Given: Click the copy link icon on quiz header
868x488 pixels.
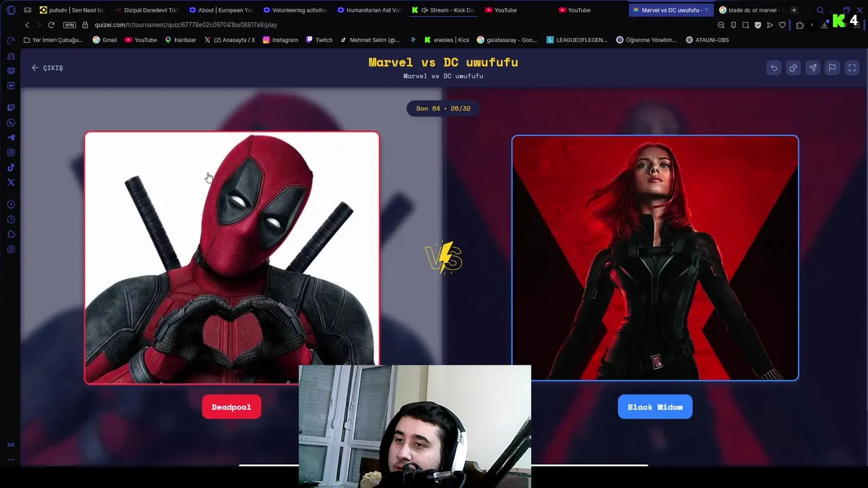Looking at the screenshot, I should pyautogui.click(x=793, y=68).
